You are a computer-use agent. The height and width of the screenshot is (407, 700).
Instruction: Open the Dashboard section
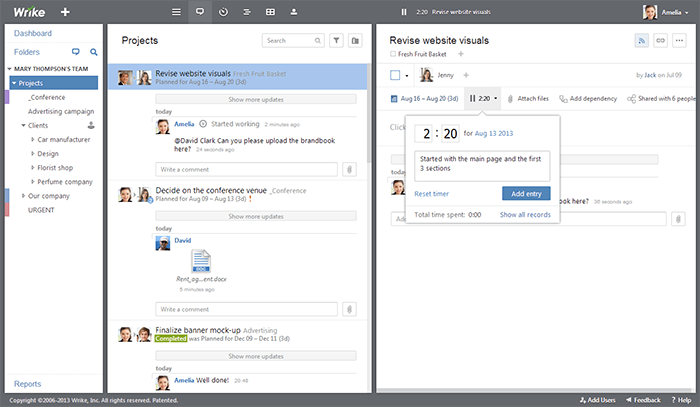coord(33,33)
